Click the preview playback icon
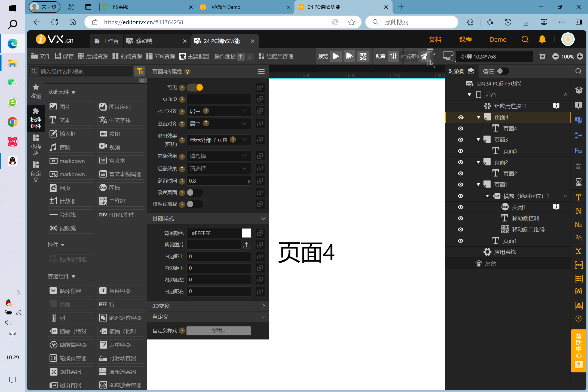The width and height of the screenshot is (588, 392). [x=336, y=56]
